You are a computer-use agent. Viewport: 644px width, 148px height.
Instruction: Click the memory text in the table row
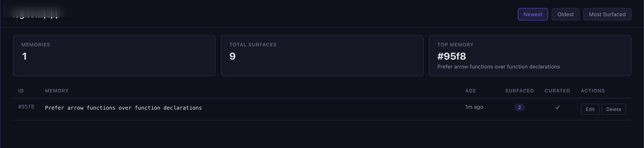click(x=123, y=108)
